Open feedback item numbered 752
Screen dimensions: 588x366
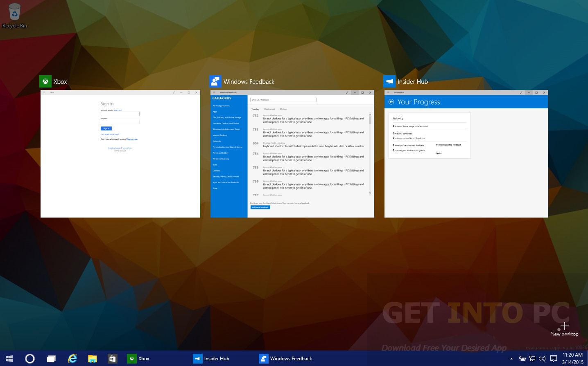[x=308, y=119]
